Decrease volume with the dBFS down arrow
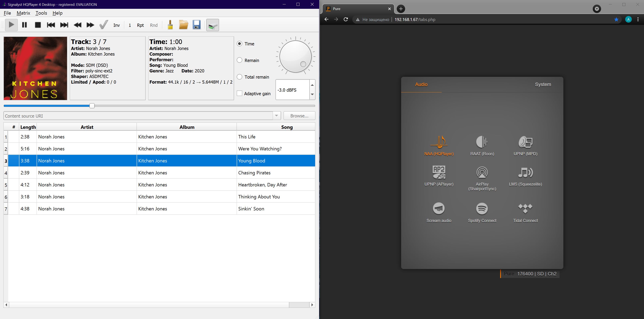This screenshot has width=644, height=319. point(312,94)
